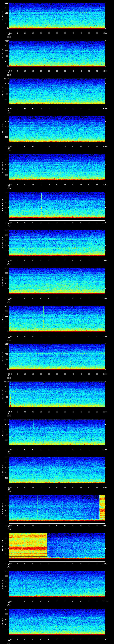Click the "11:58:00" start time label
Screen dimensions: 114x644
point(9,564)
